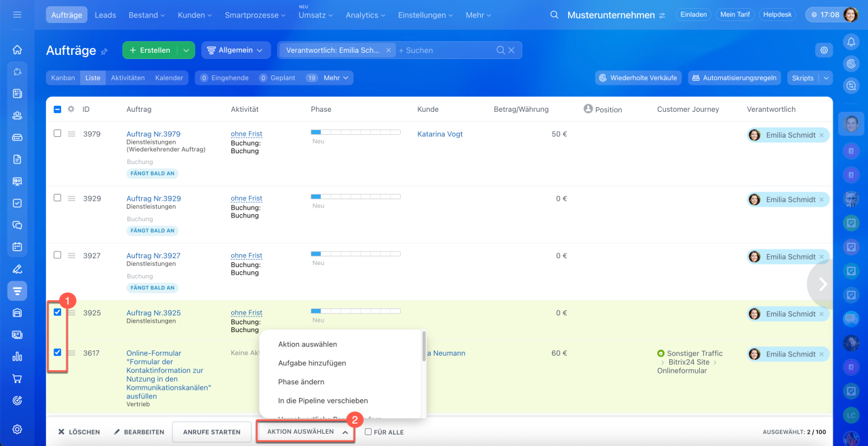
Task: Click the search magnifier icon in top bar
Action: pyautogui.click(x=554, y=15)
